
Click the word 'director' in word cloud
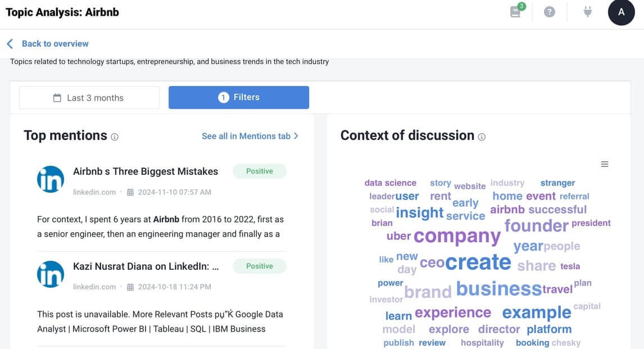(x=498, y=329)
